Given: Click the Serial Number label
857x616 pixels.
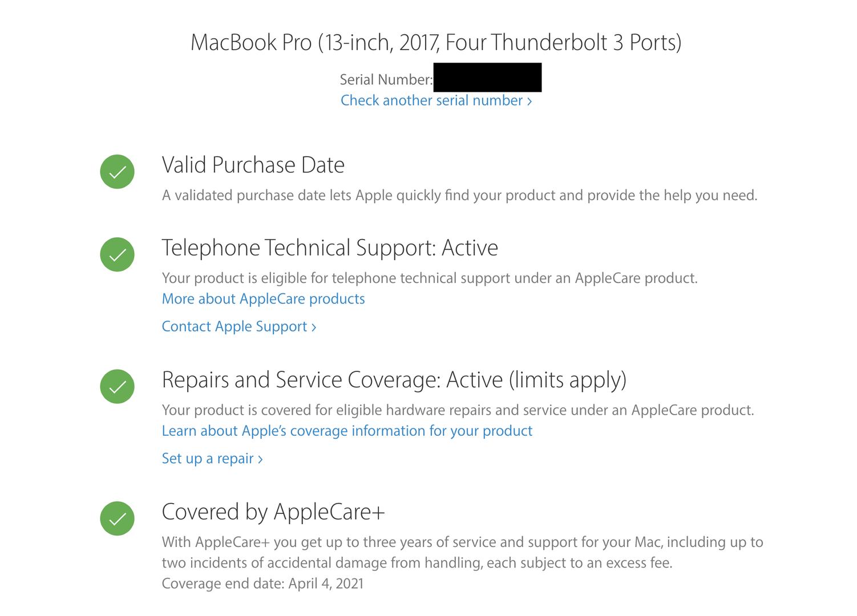Looking at the screenshot, I should (x=386, y=80).
